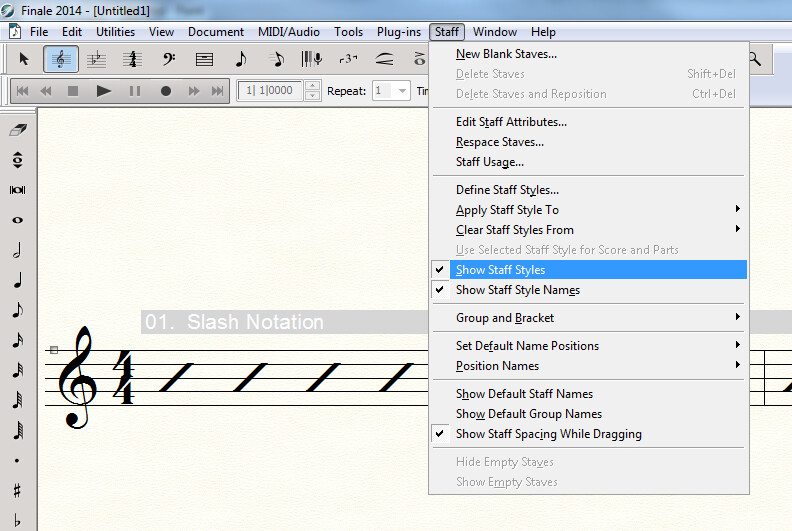Click the Play button in playback controls
Screen dimensions: 792x531
pyautogui.click(x=104, y=91)
